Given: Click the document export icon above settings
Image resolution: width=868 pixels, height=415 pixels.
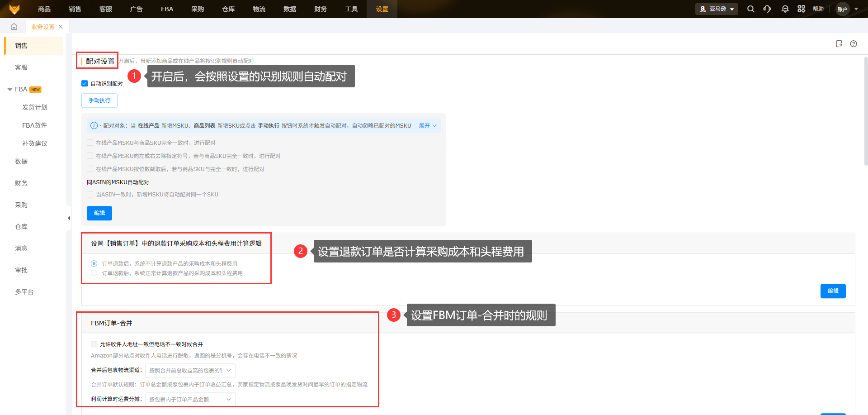Looking at the screenshot, I should point(839,44).
